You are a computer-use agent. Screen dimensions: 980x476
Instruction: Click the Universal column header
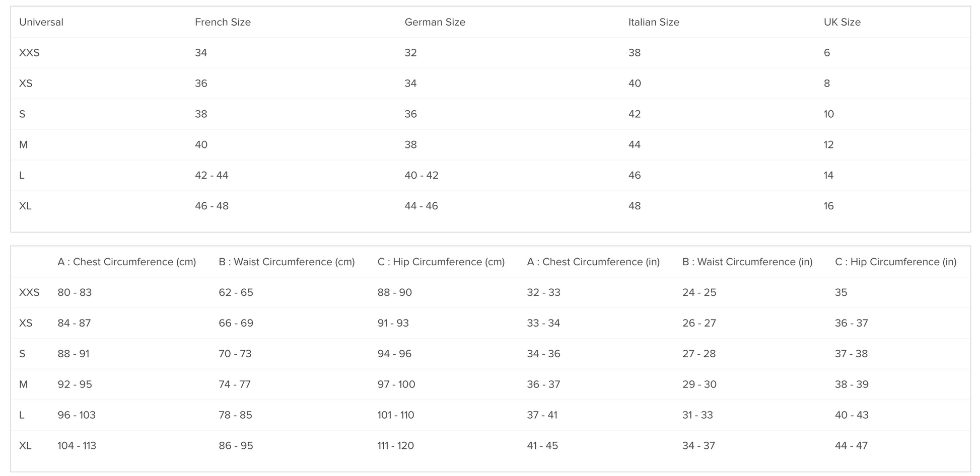(x=41, y=22)
